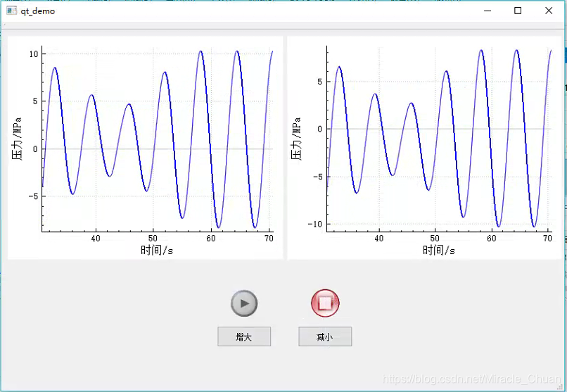The width and height of the screenshot is (567, 392).
Task: Click the window resize grip corner
Action: coord(560,387)
